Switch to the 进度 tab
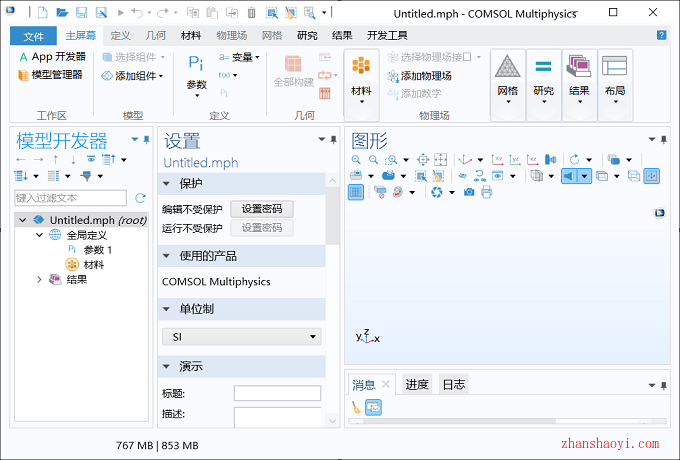The width and height of the screenshot is (680, 460). coord(417,385)
